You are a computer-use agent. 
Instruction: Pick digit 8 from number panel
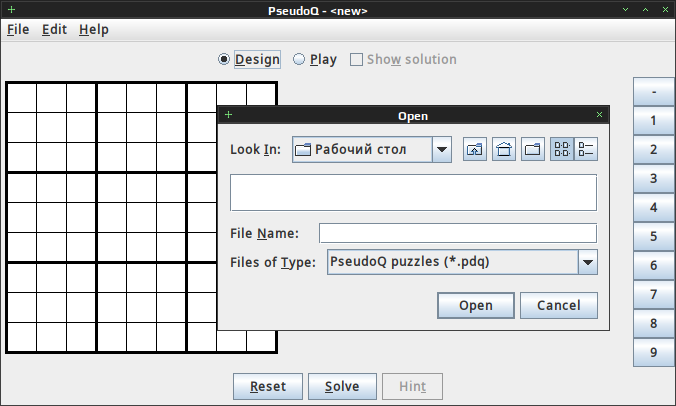(x=654, y=323)
